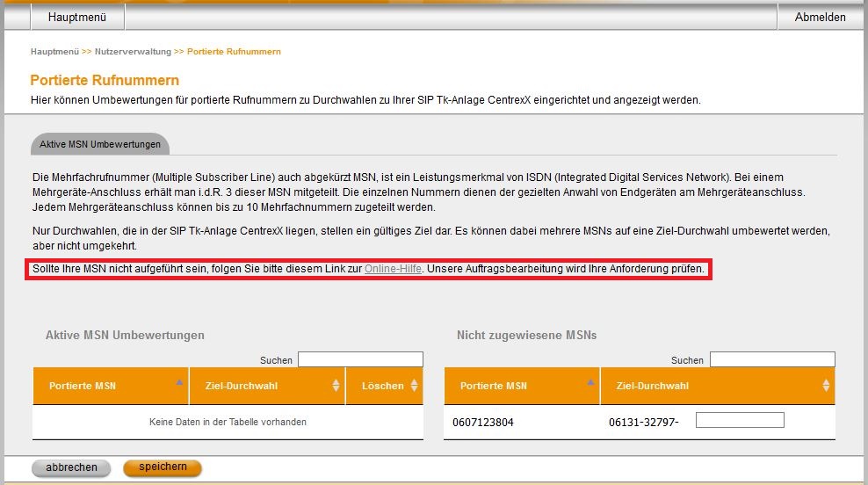The height and width of the screenshot is (485, 868).
Task: Click Portierte Rufnummern breadcrumb
Action: (x=234, y=52)
